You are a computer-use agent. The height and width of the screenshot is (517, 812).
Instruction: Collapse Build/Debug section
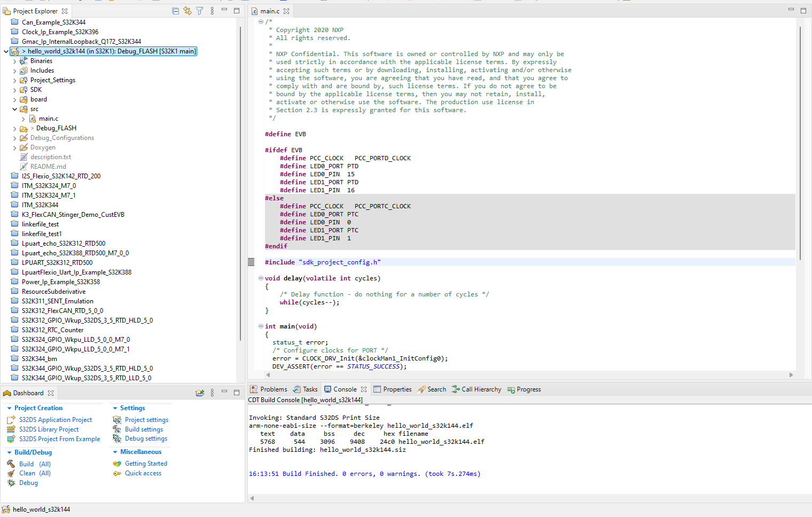(9, 452)
